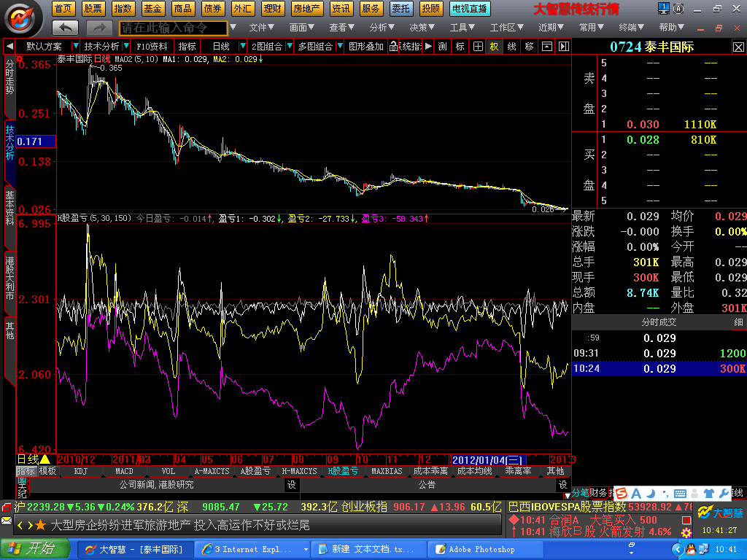
Task: Click the red list icon beside alert ticker
Action: pyautogui.click(x=686, y=519)
